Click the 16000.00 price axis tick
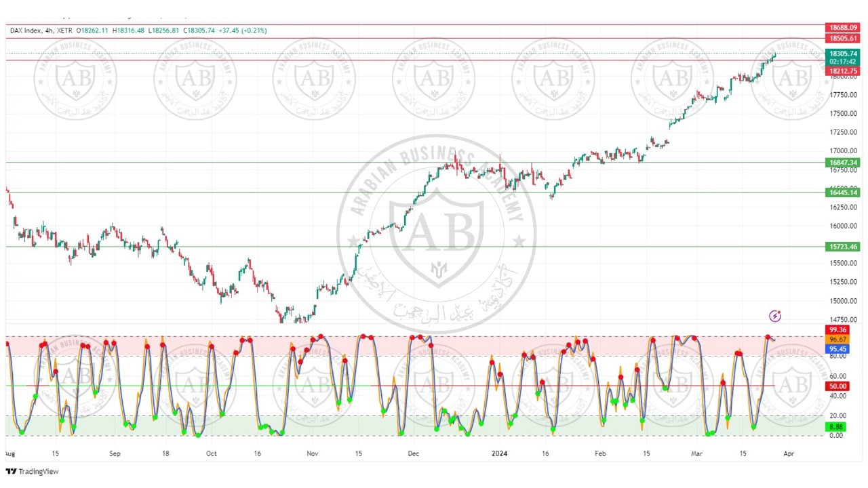 point(843,226)
